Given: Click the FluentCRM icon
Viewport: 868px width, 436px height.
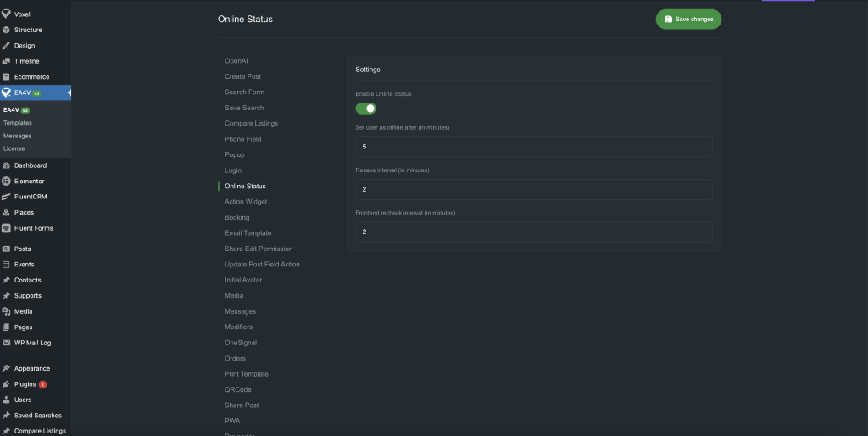Looking at the screenshot, I should [x=7, y=197].
